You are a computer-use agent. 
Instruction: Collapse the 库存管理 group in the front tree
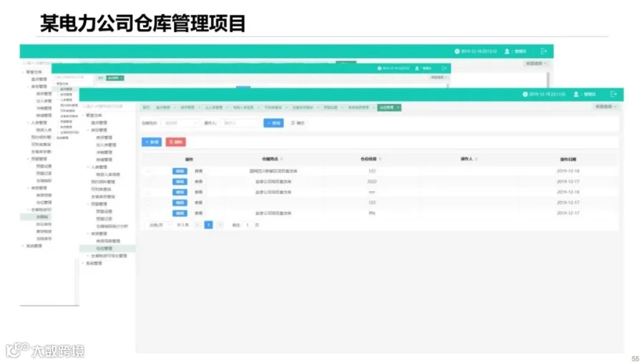(88, 130)
